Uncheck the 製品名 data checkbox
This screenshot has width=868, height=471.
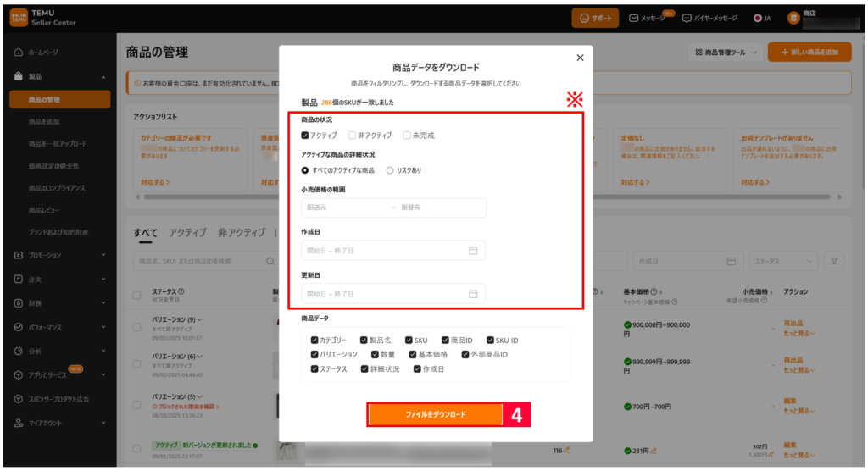[364, 341]
